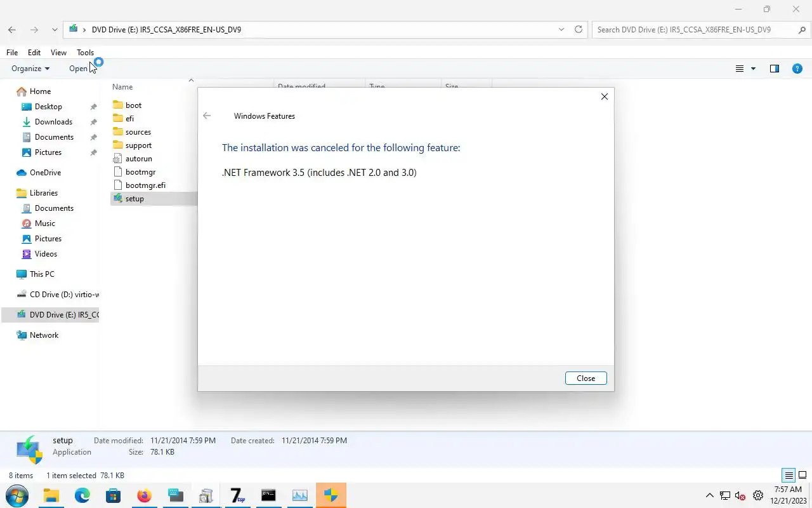Open the view options dropdown arrow
The width and height of the screenshot is (812, 508).
[754, 69]
